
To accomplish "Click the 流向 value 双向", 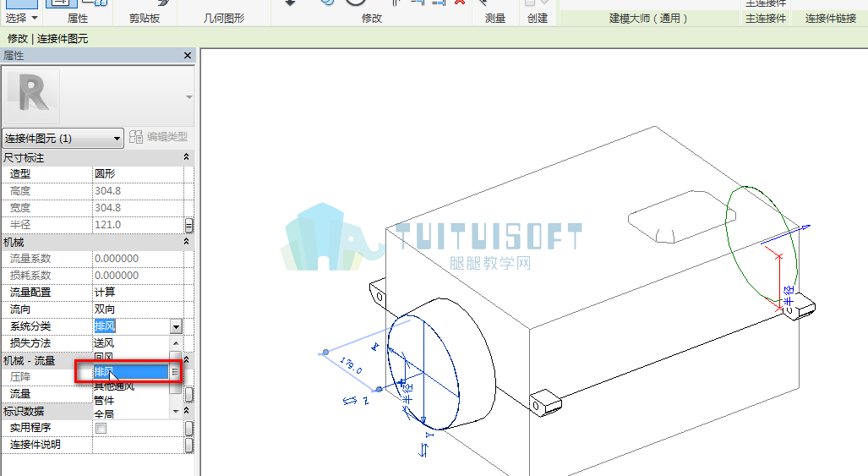I will click(x=137, y=309).
